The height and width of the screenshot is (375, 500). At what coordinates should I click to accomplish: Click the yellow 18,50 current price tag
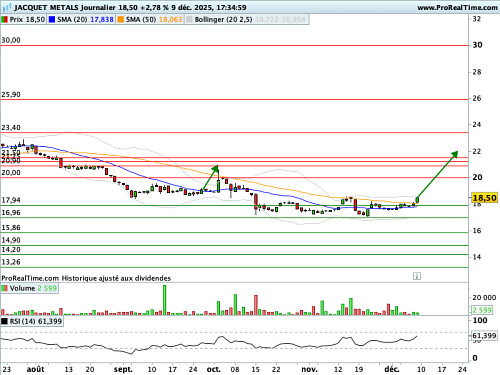(x=484, y=198)
